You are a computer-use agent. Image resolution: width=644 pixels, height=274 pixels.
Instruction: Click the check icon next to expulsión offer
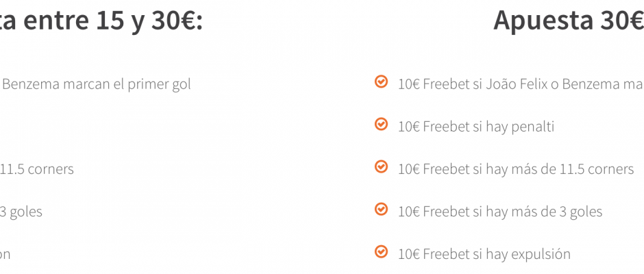pos(381,251)
